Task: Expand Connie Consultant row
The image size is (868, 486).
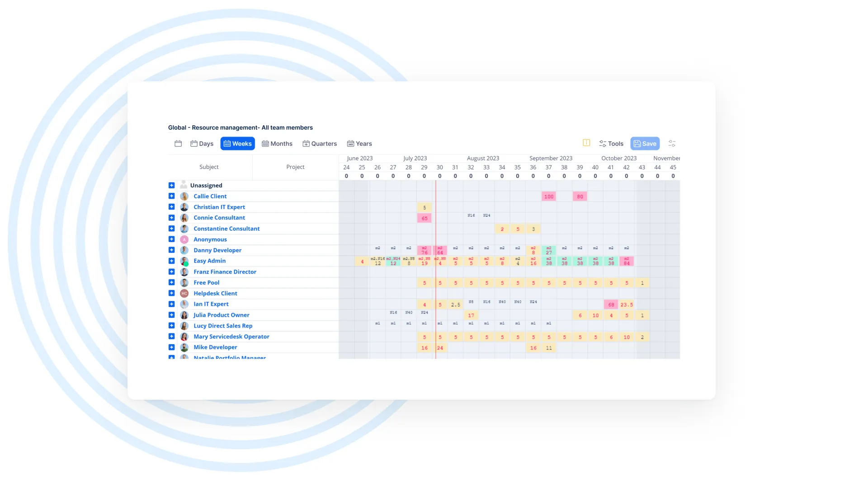Action: pos(171,218)
